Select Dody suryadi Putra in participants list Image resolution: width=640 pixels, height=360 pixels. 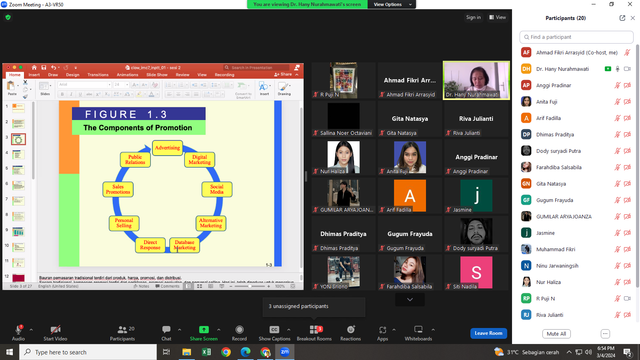click(x=576, y=151)
